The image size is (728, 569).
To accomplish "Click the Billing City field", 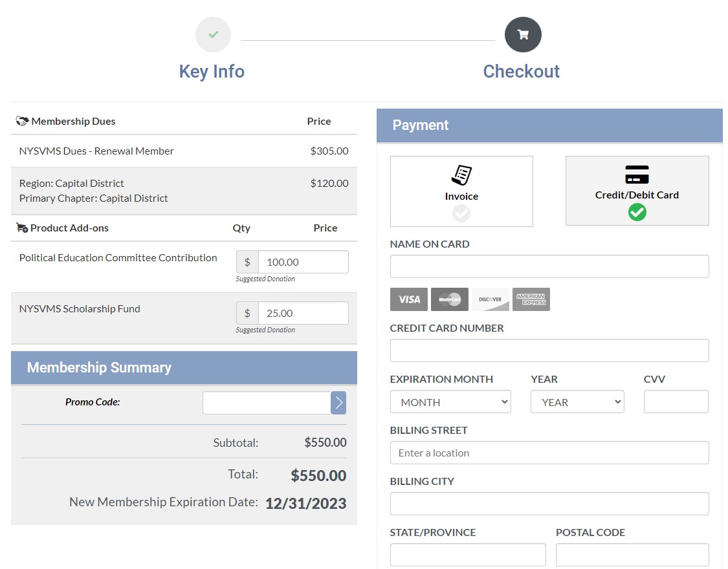I will tap(549, 504).
